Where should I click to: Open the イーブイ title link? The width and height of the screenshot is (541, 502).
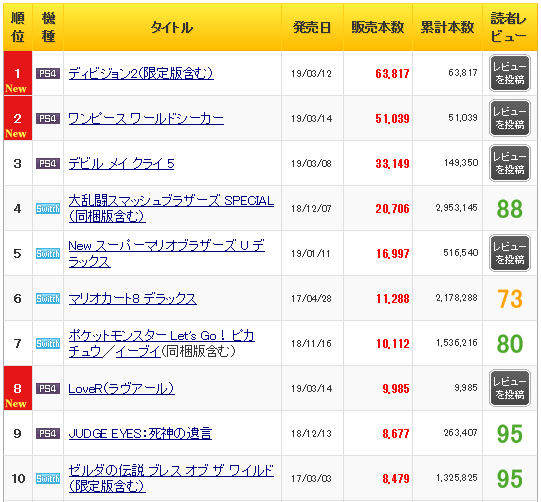tap(138, 352)
